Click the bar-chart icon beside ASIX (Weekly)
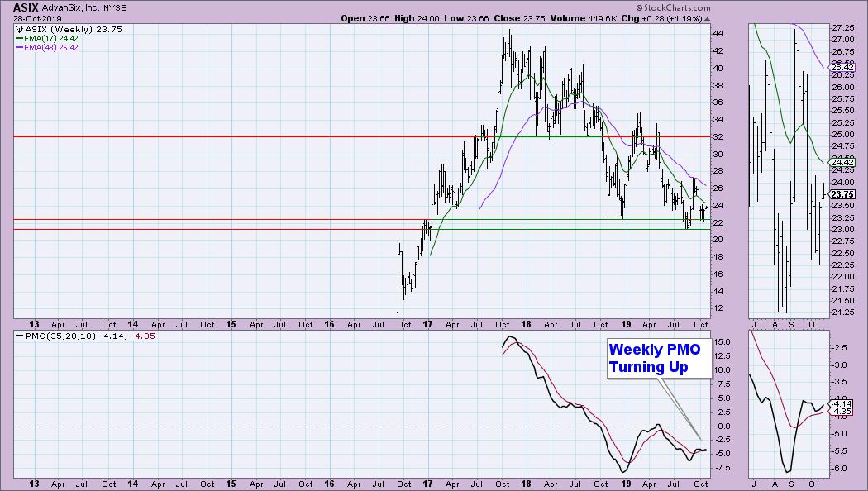 19,29
